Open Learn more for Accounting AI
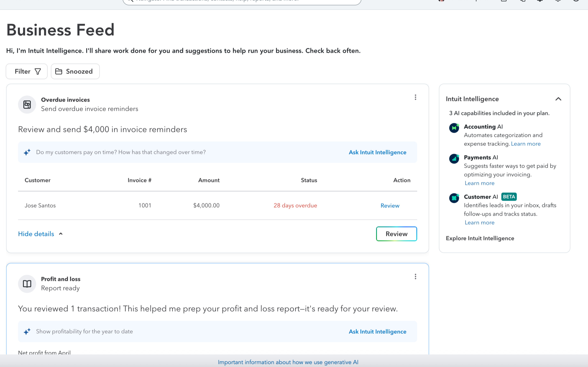Viewport: 588px width, 367px height. (x=526, y=144)
